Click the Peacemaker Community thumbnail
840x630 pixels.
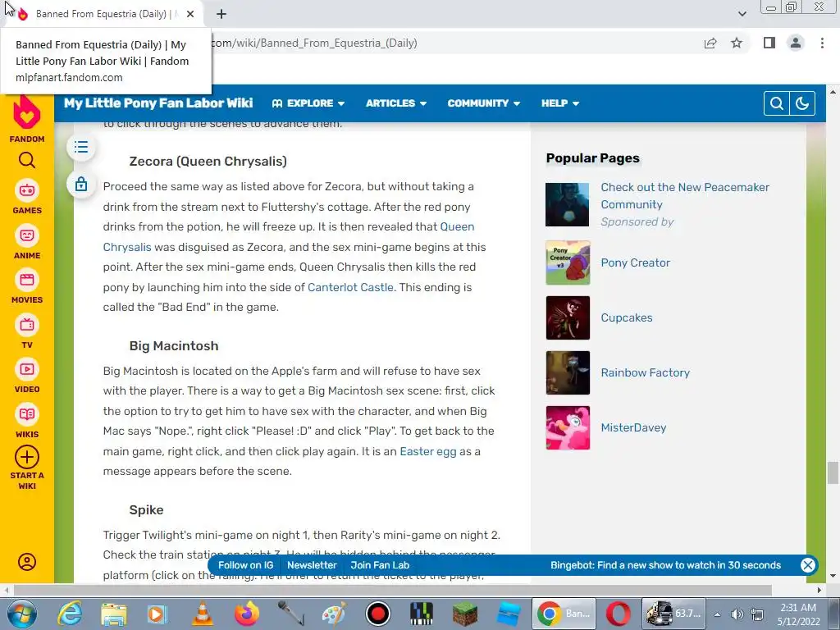point(567,204)
